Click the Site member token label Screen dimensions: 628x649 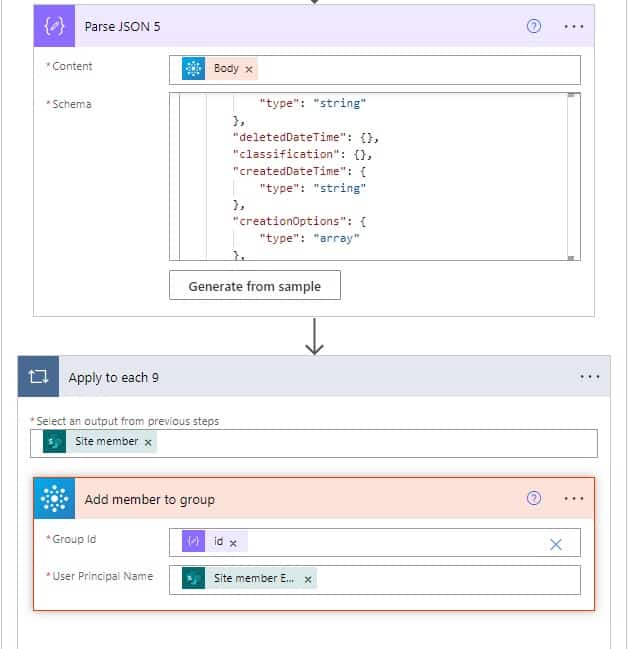(106, 441)
